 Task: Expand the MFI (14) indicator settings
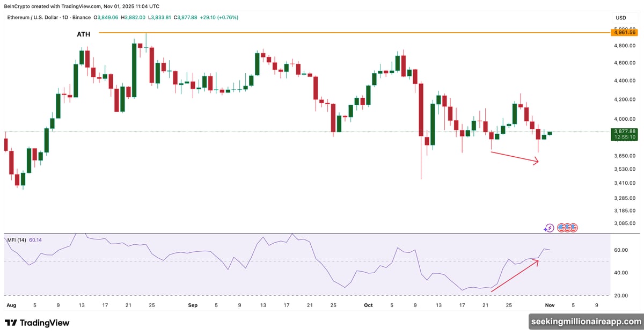(17, 239)
